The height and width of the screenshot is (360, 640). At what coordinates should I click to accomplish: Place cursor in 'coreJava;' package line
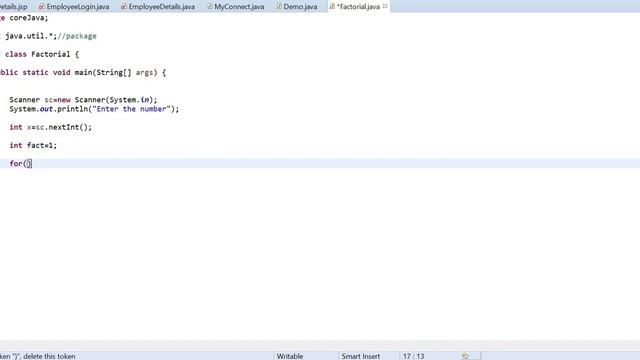click(29, 18)
